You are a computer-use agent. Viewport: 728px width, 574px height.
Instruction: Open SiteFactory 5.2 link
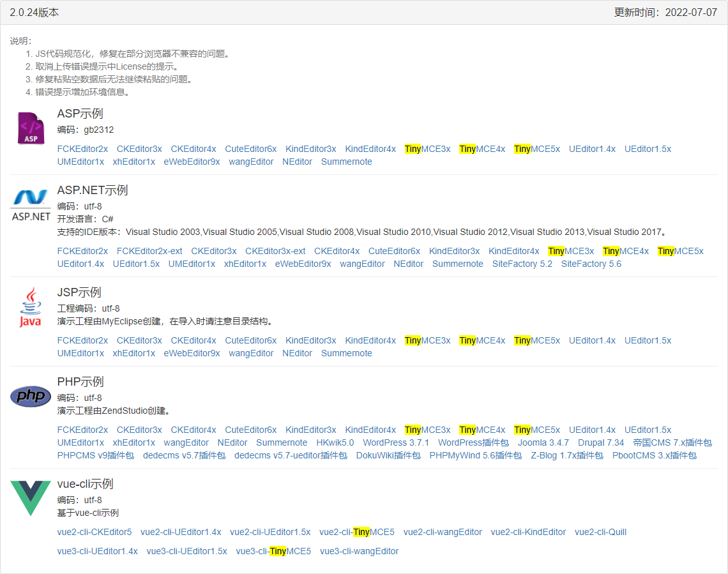pyautogui.click(x=522, y=264)
